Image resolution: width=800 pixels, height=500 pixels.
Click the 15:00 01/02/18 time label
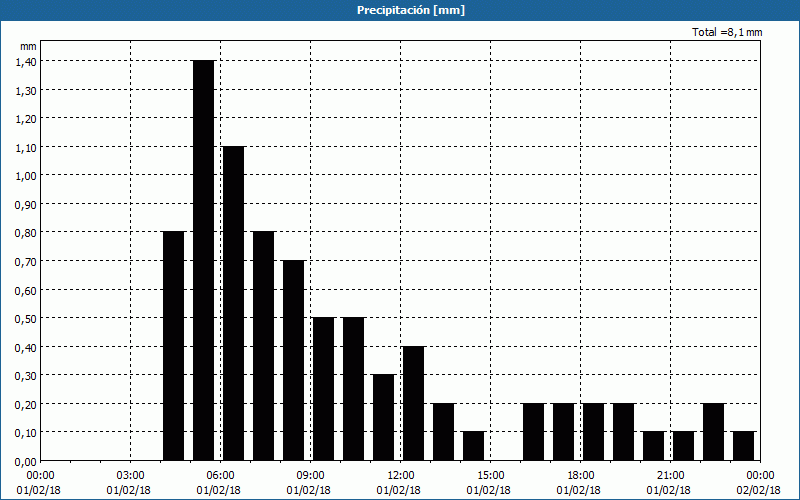[x=488, y=483]
